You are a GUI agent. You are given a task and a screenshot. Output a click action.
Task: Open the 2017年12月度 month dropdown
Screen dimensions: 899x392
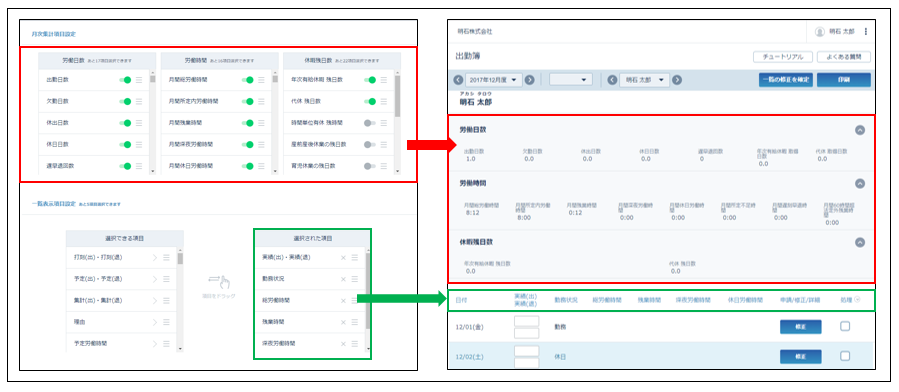pos(494,80)
